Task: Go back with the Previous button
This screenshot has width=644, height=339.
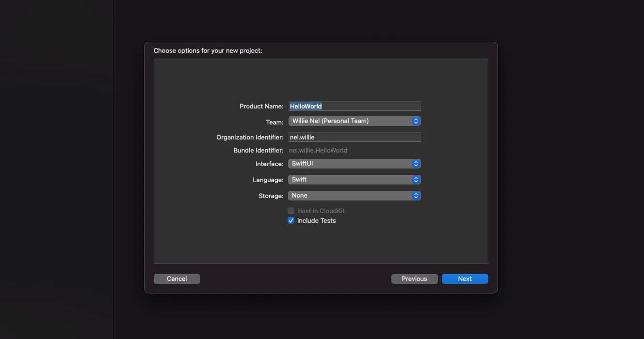Action: click(x=414, y=279)
